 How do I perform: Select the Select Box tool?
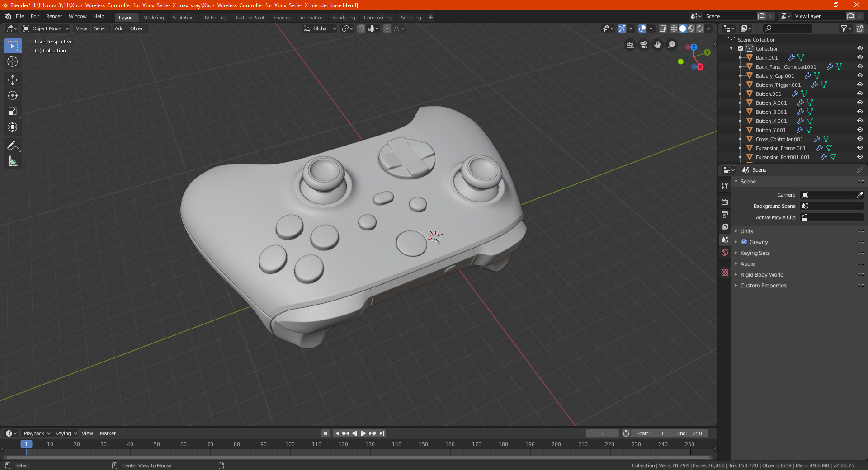coord(13,46)
